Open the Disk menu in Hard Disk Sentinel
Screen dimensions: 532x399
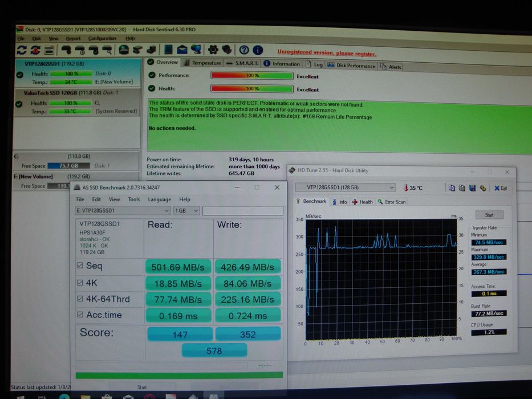tap(36, 38)
